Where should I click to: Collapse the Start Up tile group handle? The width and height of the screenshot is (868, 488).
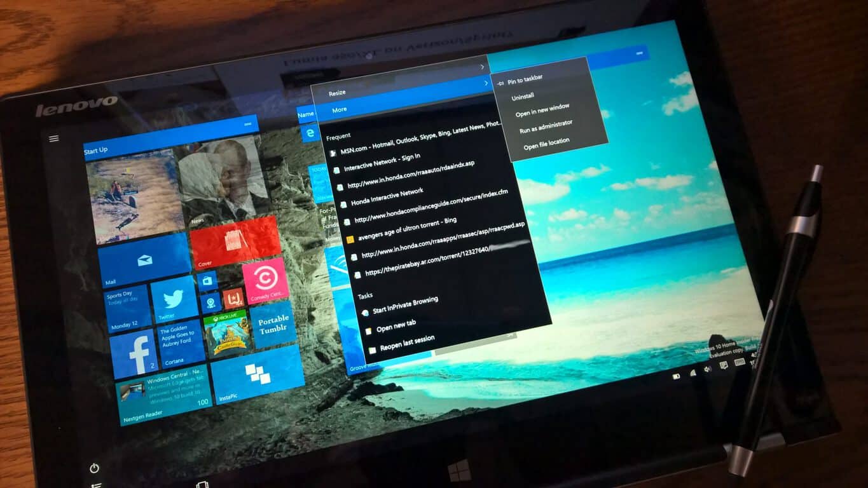pos(247,125)
